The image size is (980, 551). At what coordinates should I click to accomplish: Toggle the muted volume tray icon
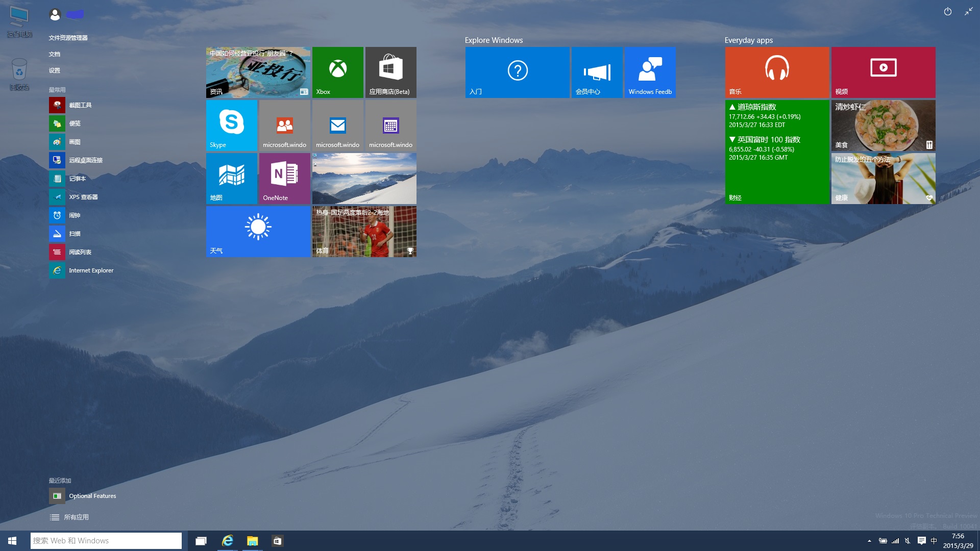point(908,541)
